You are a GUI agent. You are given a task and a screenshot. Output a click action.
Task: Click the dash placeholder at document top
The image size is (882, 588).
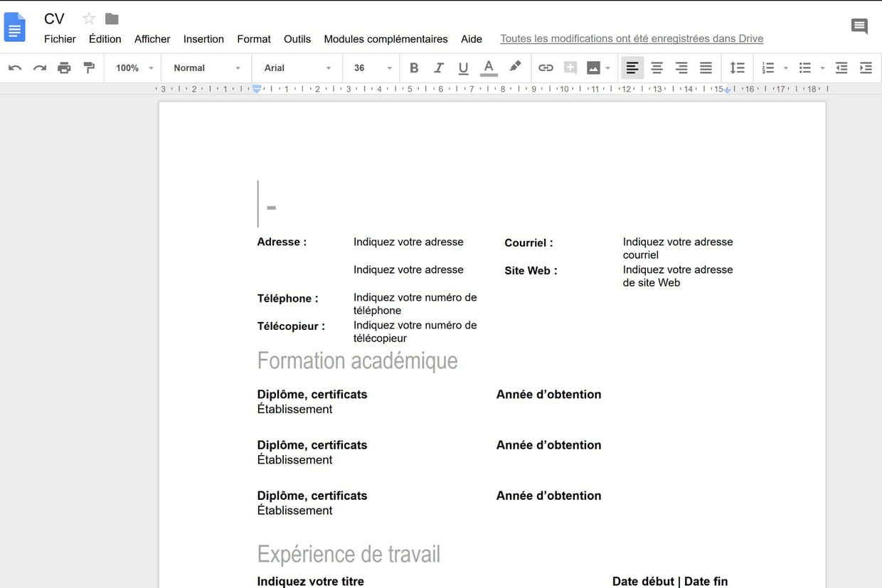point(271,208)
